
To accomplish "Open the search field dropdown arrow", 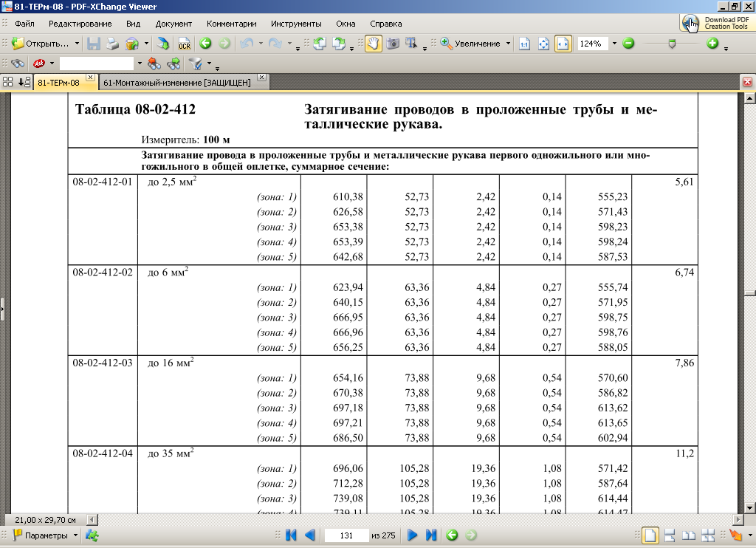I will tap(140, 64).
